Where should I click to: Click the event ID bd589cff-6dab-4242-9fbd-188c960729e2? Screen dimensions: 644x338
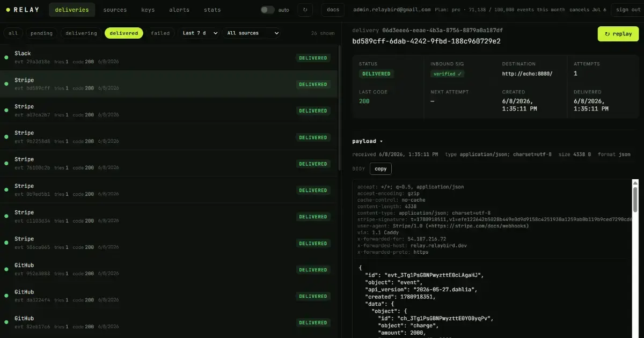pos(426,41)
